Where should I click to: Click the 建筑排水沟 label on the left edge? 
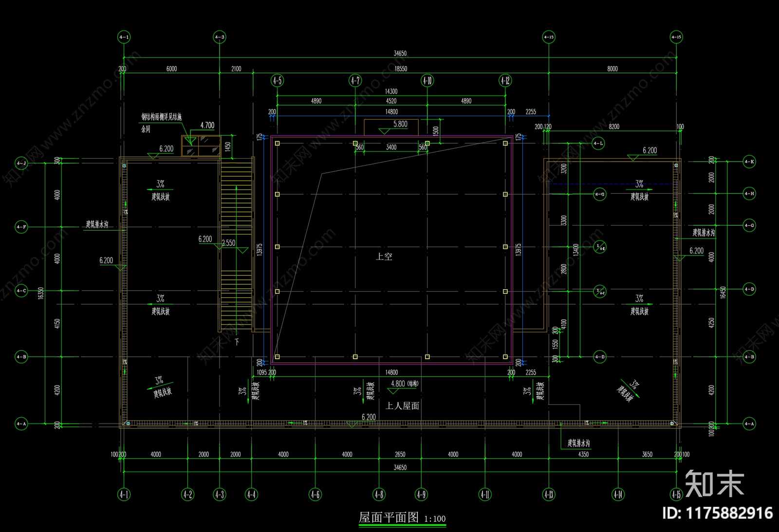(97, 224)
